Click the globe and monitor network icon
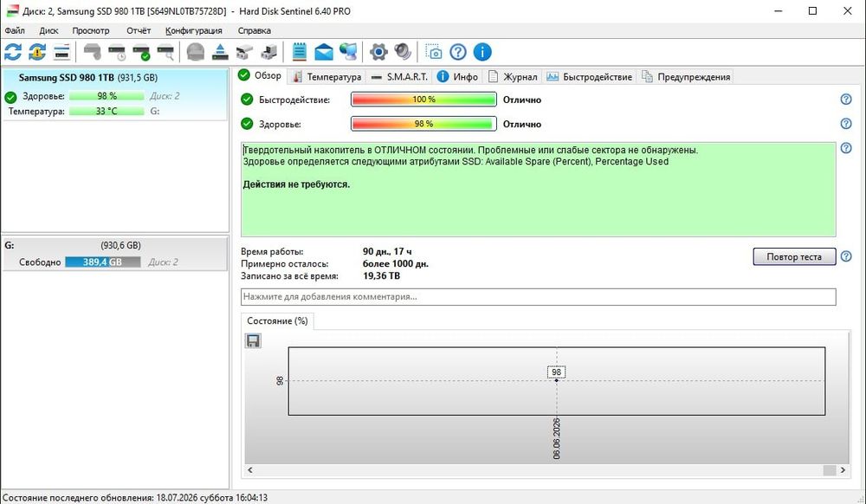The height and width of the screenshot is (504, 866). point(348,53)
